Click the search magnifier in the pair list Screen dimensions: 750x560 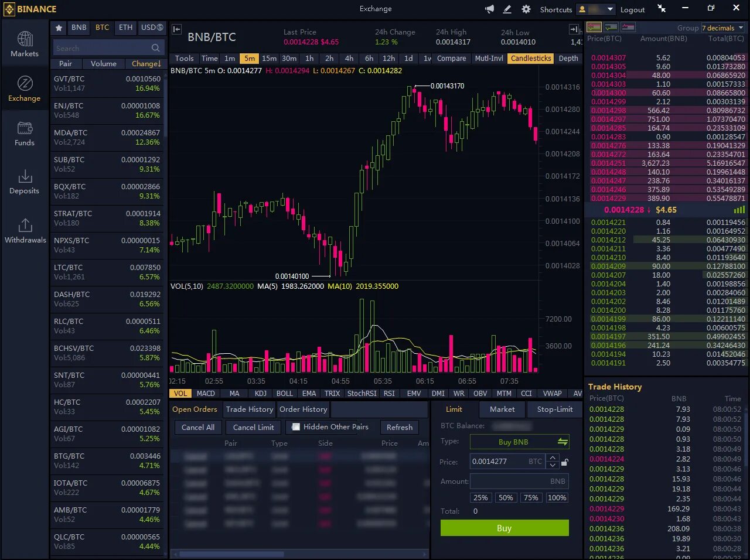coord(155,47)
